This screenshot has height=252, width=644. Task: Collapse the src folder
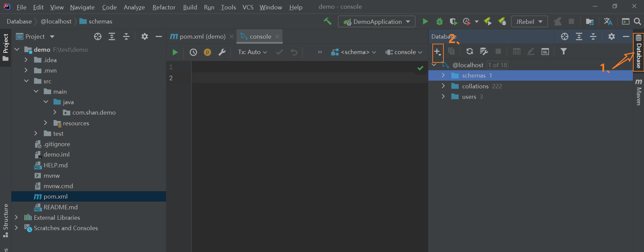tap(26, 81)
